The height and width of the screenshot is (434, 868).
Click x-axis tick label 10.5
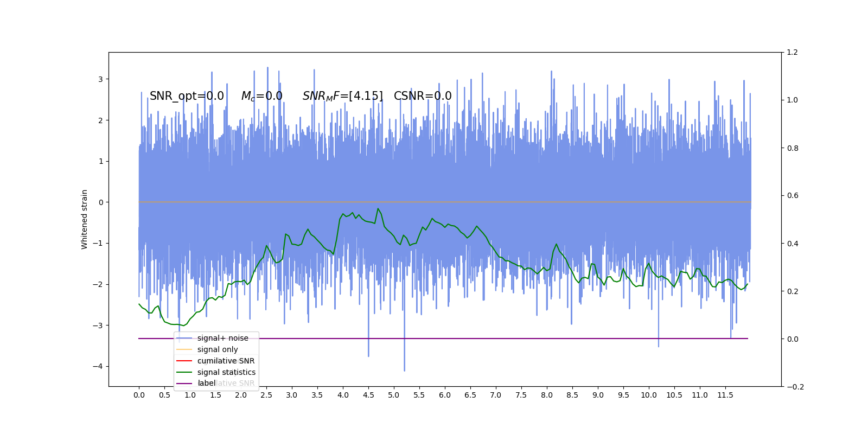pyautogui.click(x=674, y=395)
